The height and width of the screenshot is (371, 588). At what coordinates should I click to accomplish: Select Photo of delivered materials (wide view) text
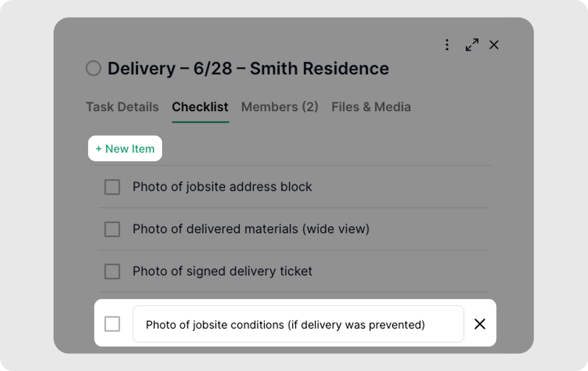(x=251, y=229)
